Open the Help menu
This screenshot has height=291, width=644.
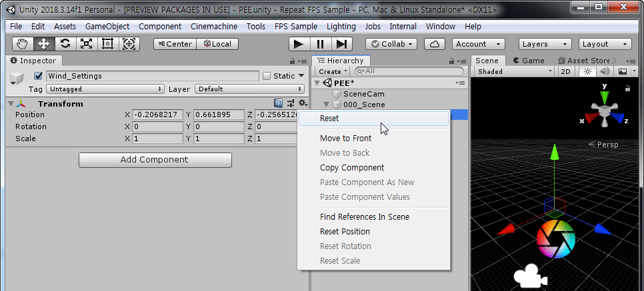coord(473,26)
